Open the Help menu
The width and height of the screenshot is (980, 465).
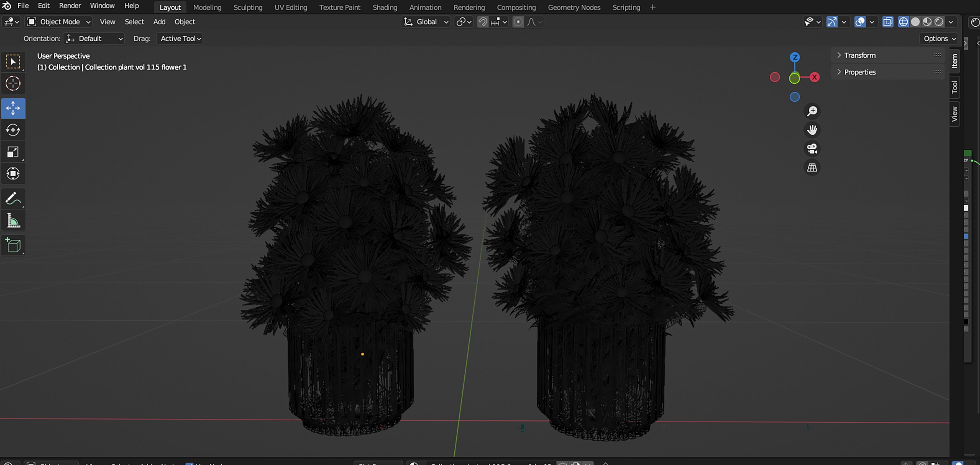coord(131,6)
